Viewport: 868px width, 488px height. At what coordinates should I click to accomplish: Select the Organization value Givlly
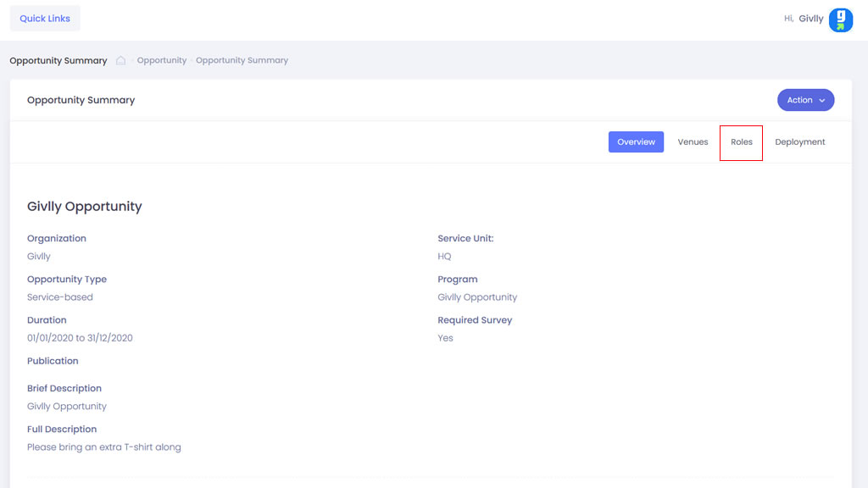[x=39, y=257]
